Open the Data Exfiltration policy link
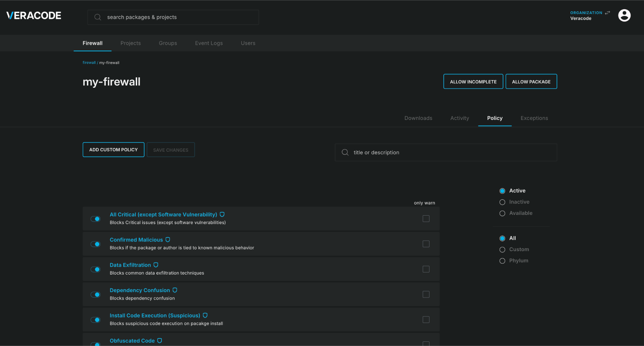Image resolution: width=644 pixels, height=346 pixels. pyautogui.click(x=130, y=265)
